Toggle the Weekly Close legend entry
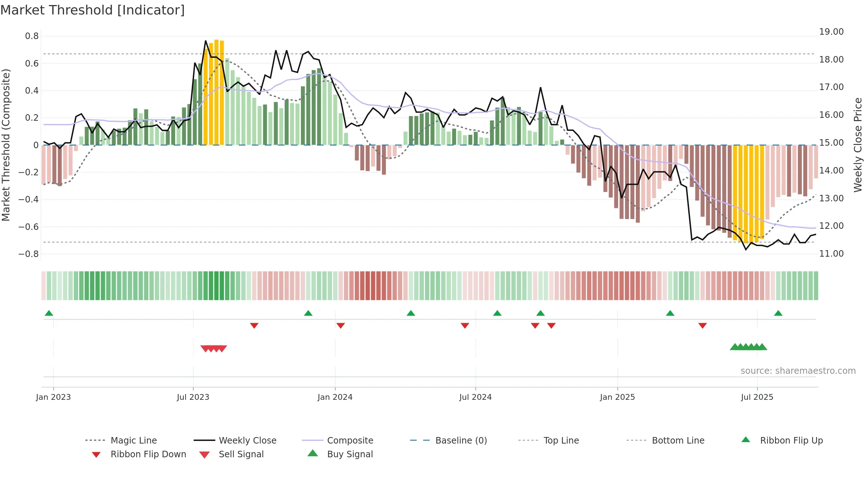Screen dimensions: 868x488 click(235, 440)
